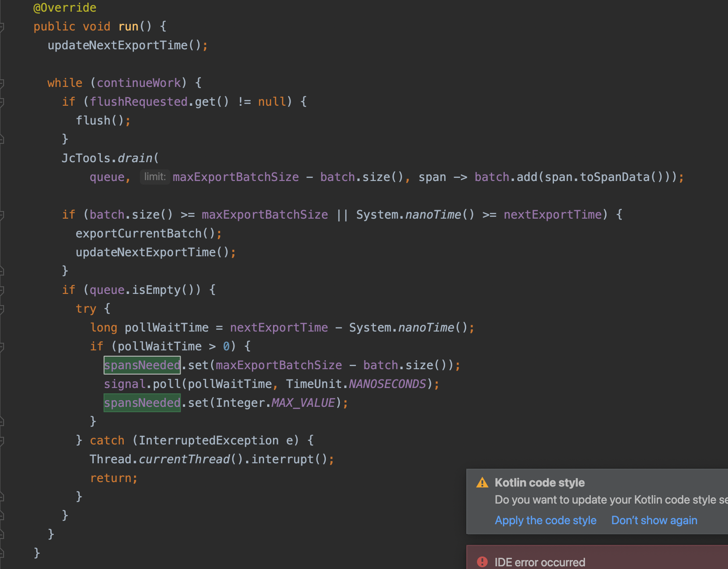Click the continueWork variable
Viewport: 728px width, 569px height.
(139, 83)
